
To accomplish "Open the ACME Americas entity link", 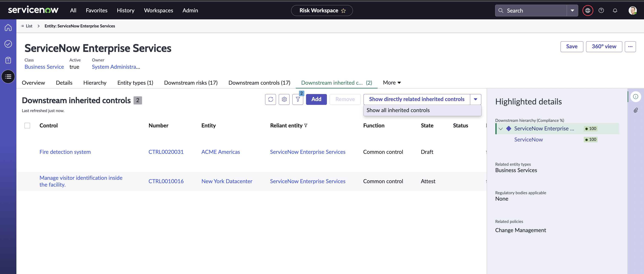I will [220, 152].
